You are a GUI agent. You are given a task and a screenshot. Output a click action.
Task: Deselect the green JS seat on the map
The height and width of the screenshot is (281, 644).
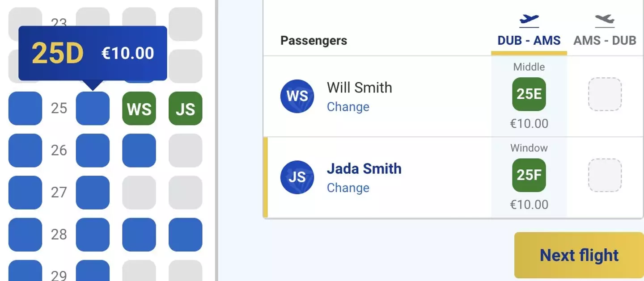[185, 109]
